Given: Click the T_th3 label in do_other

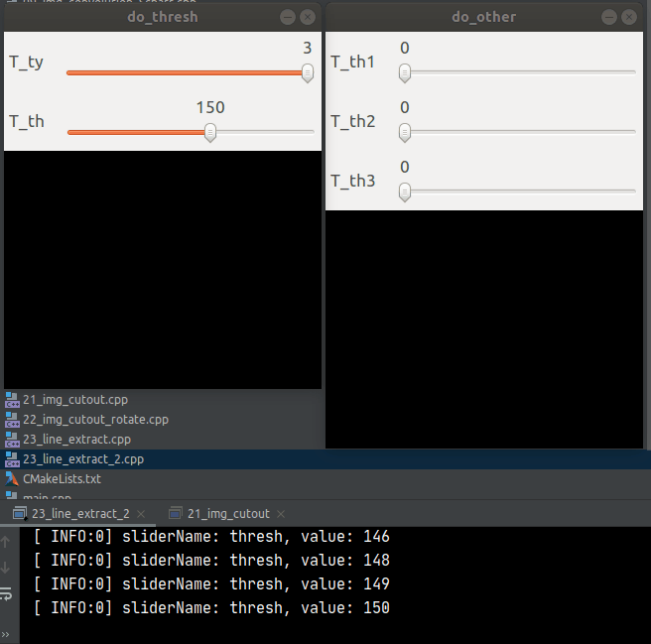Looking at the screenshot, I should [353, 181].
